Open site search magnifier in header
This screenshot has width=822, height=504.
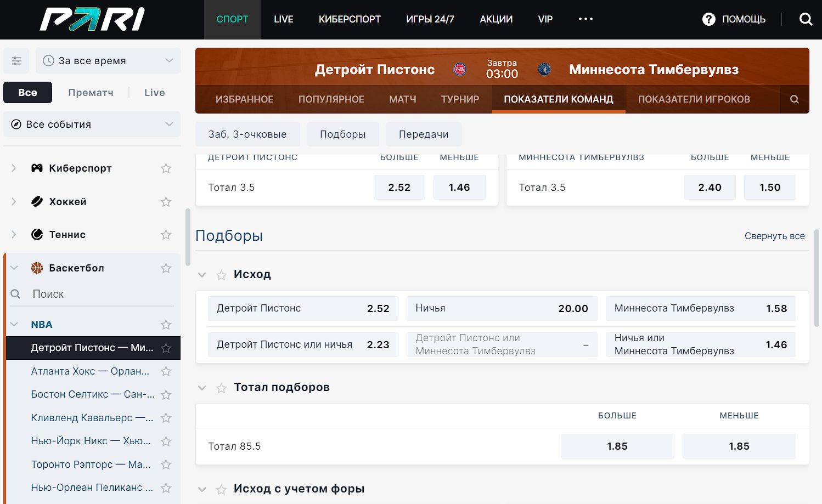point(806,19)
